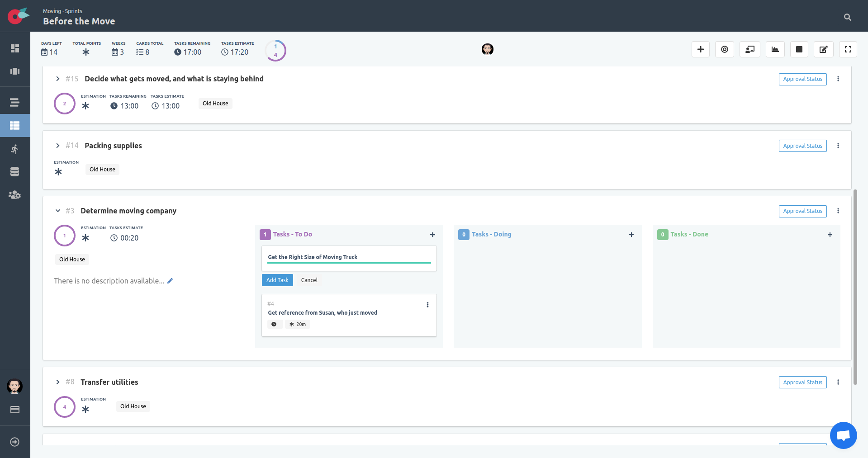Image resolution: width=868 pixels, height=458 pixels.
Task: Expand the Packing supplies card
Action: tap(57, 146)
